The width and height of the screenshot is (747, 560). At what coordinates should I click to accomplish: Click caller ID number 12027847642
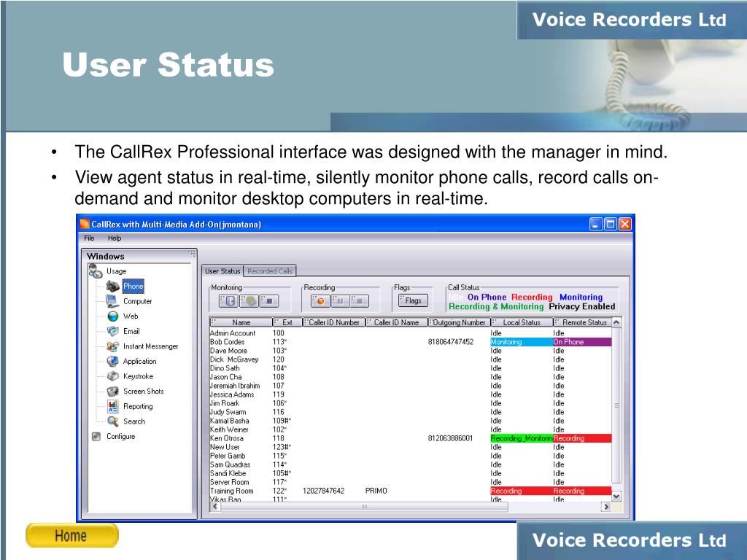[323, 491]
